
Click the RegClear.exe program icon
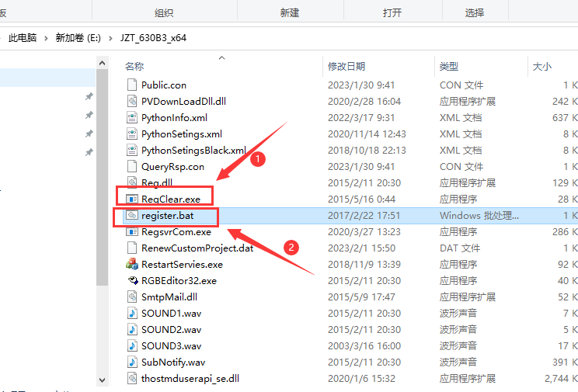132,199
